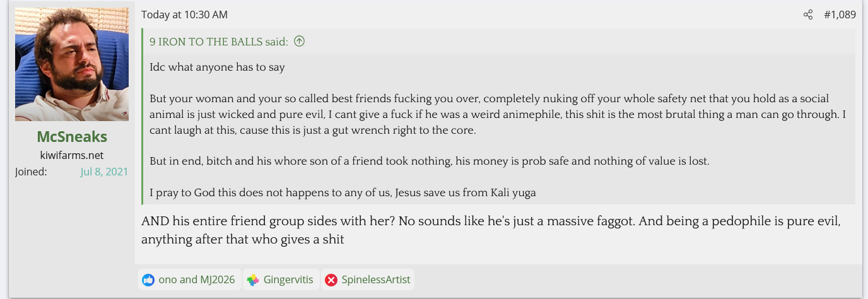
Task: Click the share icon beside post number
Action: pyautogui.click(x=808, y=15)
